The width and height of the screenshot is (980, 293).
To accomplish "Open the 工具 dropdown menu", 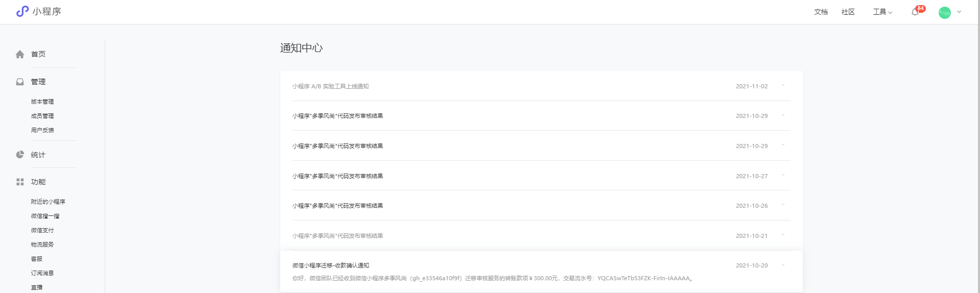I will point(883,12).
